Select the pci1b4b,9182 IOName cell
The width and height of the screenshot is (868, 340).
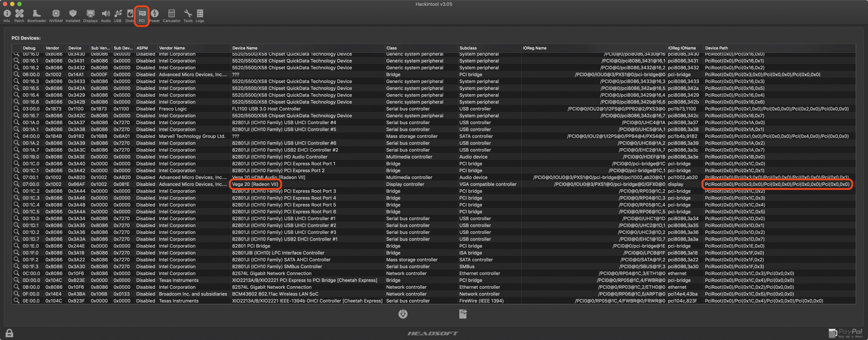point(683,136)
